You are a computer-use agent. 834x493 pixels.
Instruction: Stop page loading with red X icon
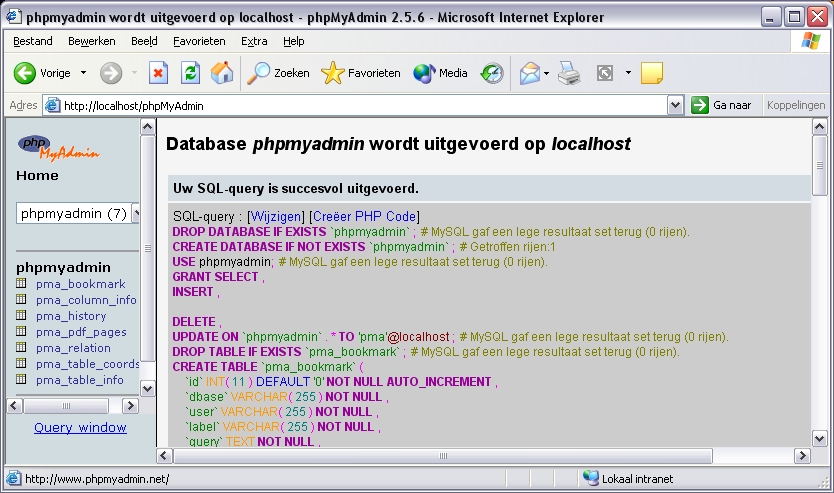(x=158, y=73)
